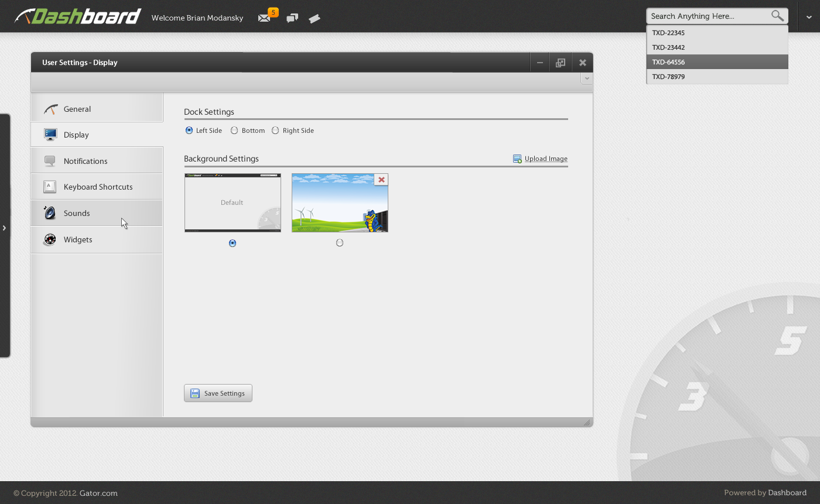Click the floppy disk icon on Save Settings
Image resolution: width=820 pixels, height=504 pixels.
195,393
